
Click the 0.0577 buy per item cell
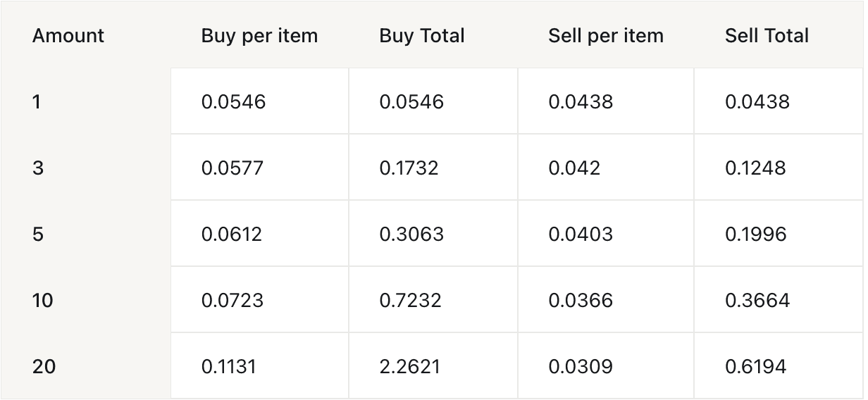[x=232, y=168]
